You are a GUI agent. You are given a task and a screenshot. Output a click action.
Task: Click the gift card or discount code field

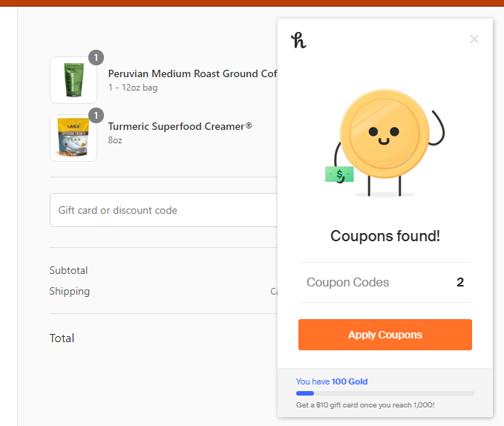pyautogui.click(x=163, y=210)
